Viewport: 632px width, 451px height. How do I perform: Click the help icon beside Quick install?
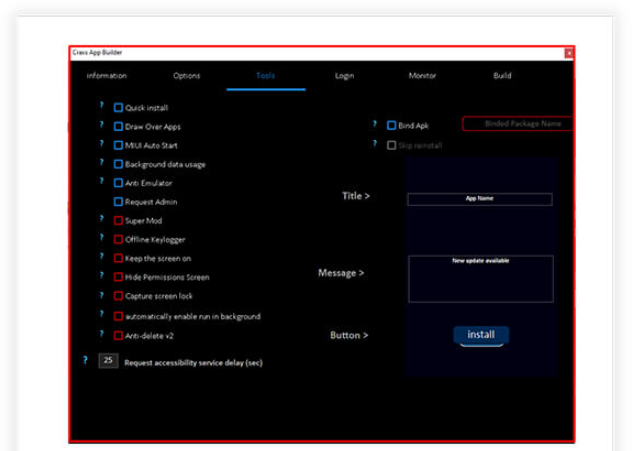click(x=101, y=106)
